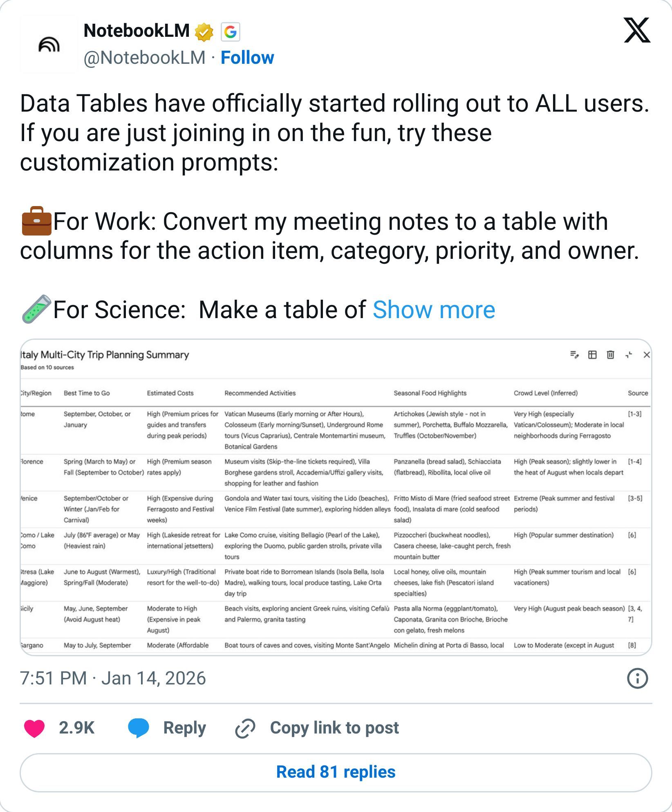The height and width of the screenshot is (812, 672).
Task: Like the post with the heart
Action: pyautogui.click(x=34, y=728)
